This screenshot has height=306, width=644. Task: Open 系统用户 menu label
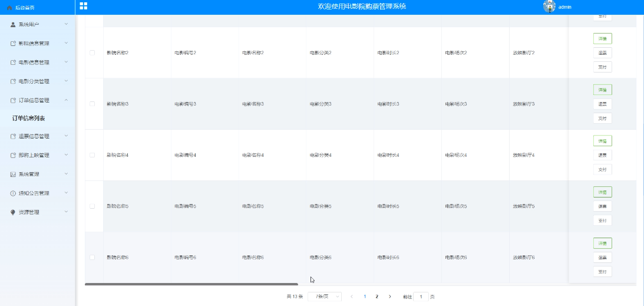pos(29,25)
